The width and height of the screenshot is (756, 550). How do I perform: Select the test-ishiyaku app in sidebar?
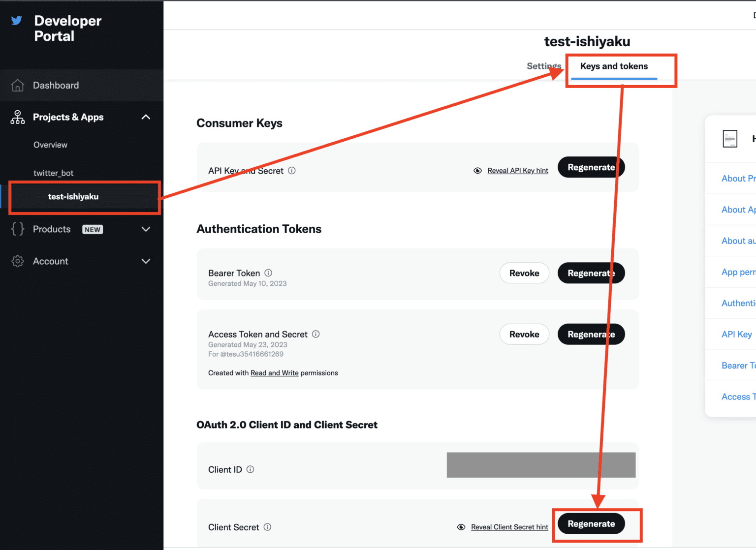[73, 197]
